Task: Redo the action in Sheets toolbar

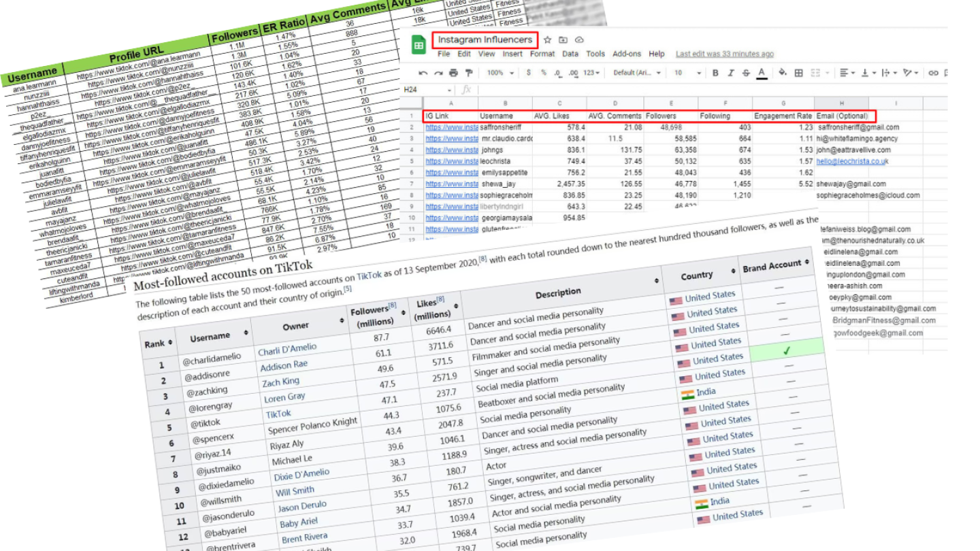Action: (438, 73)
